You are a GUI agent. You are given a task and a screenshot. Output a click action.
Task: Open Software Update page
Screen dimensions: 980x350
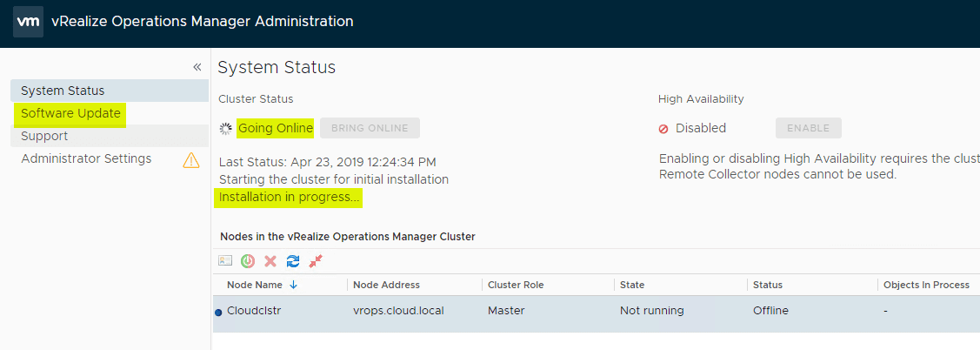click(x=70, y=113)
